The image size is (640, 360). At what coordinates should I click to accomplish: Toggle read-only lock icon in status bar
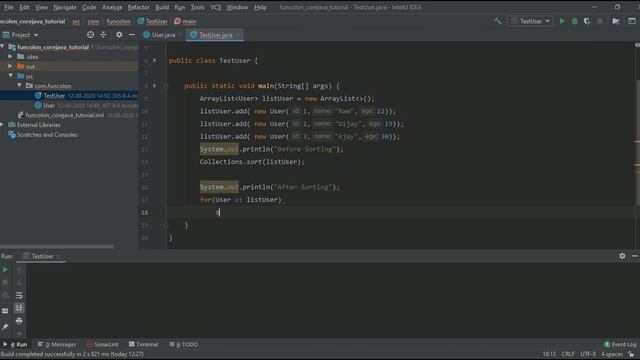pyautogui.click(x=631, y=354)
